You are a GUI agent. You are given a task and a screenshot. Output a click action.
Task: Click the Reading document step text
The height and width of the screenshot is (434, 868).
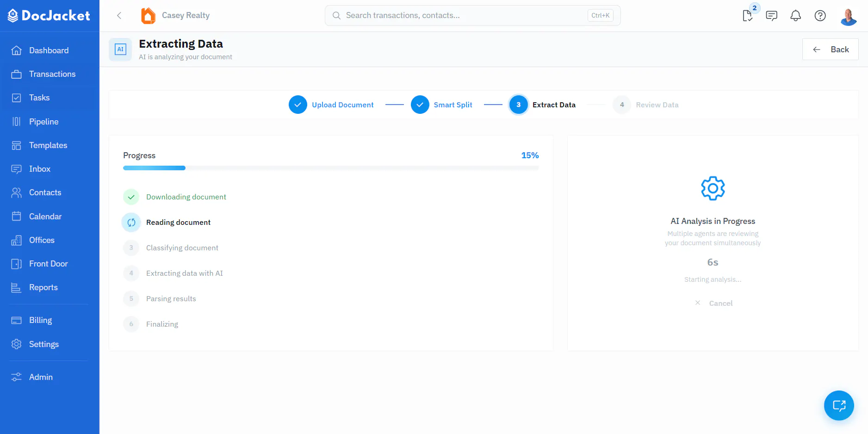[178, 223]
